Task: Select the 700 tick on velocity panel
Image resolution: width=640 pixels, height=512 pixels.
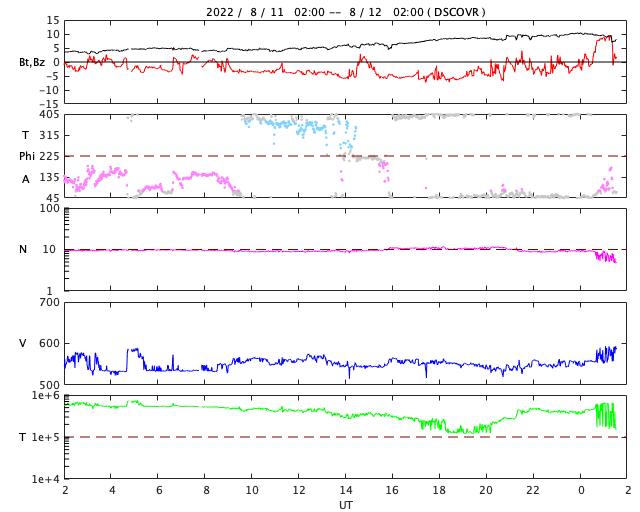Action: (x=49, y=303)
